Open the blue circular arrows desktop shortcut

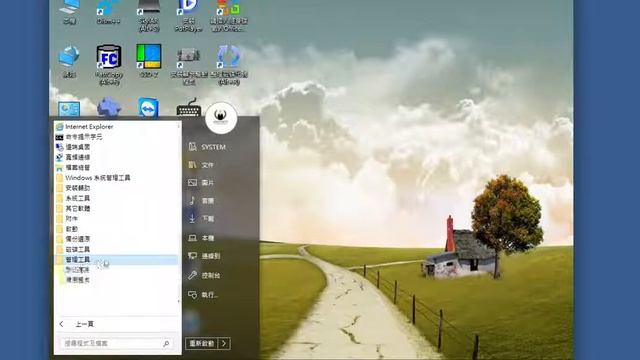[x=229, y=64]
